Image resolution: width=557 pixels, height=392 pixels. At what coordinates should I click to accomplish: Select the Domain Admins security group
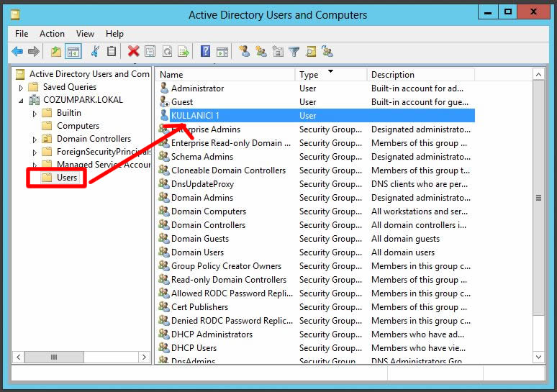[x=201, y=198]
